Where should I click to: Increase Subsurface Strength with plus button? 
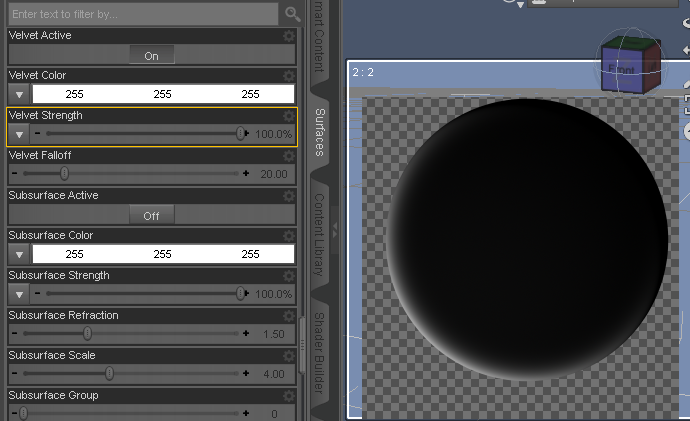point(247,293)
